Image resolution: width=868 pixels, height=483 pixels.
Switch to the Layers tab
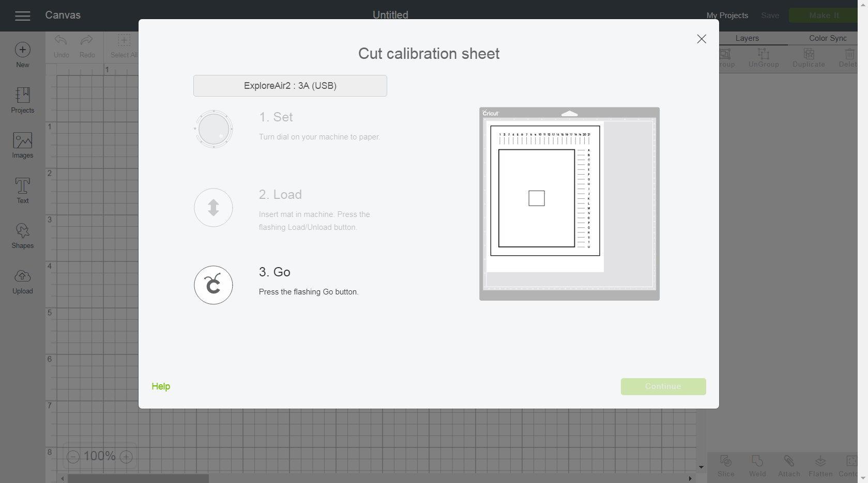[747, 38]
